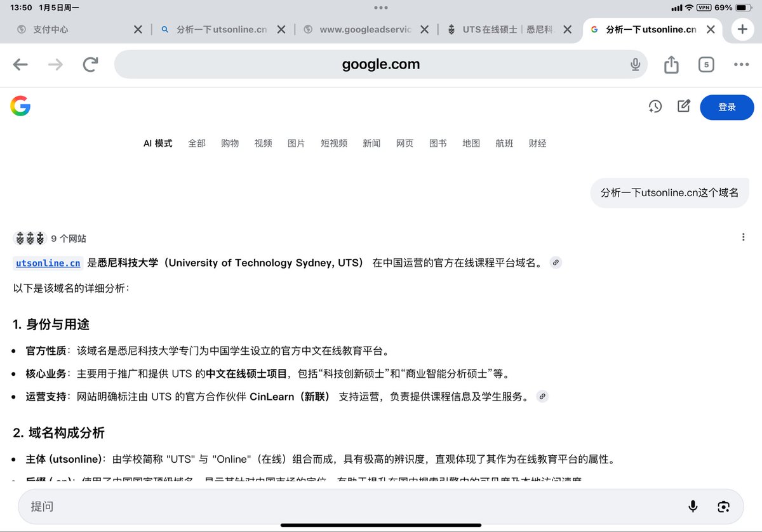
Task: Open the AI answer options menu
Action: click(743, 237)
